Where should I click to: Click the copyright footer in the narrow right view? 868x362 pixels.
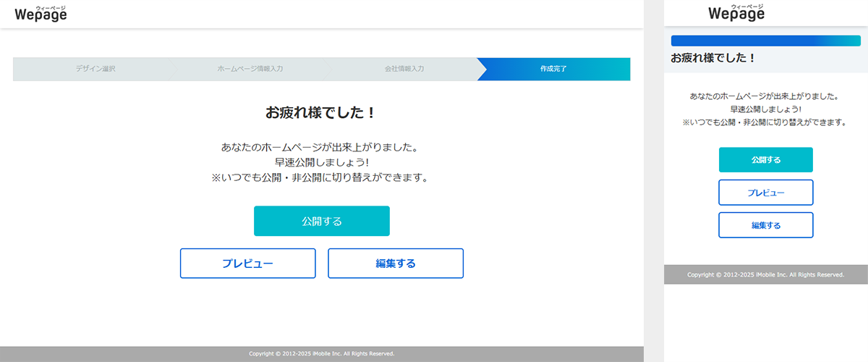coord(765,275)
